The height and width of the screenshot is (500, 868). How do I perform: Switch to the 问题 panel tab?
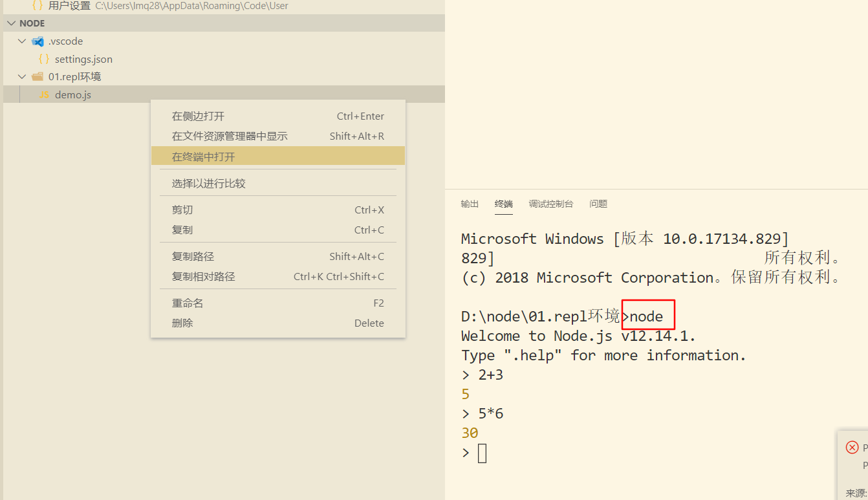598,204
